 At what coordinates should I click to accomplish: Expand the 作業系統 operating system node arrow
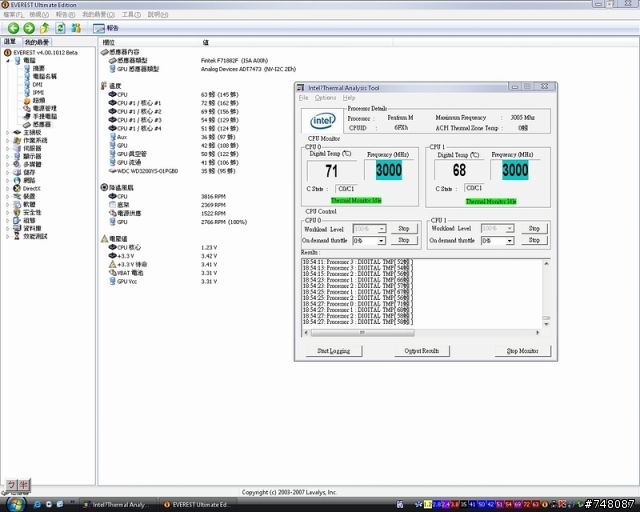point(8,140)
